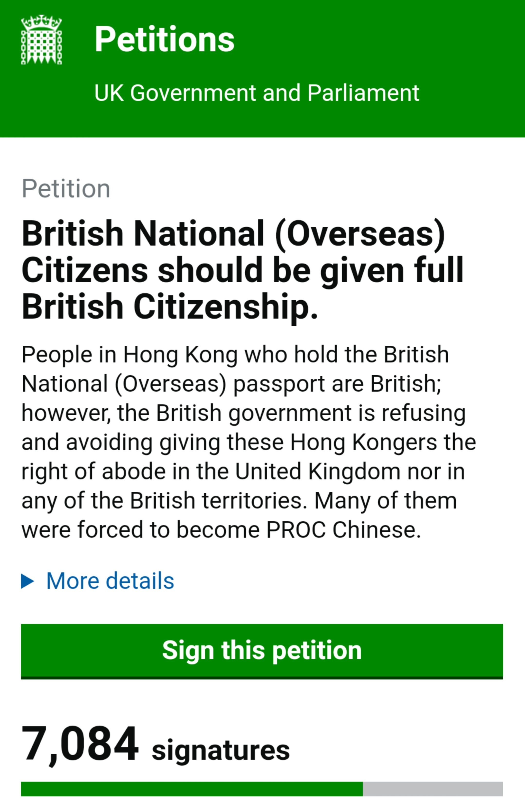Click the grey Petition label above the headline
This screenshot has width=525, height=812.
(66, 188)
